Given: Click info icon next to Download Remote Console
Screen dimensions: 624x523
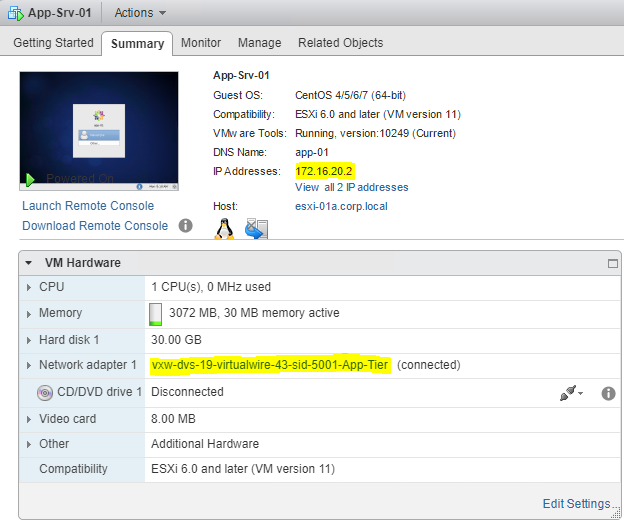Looking at the screenshot, I should pos(185,226).
